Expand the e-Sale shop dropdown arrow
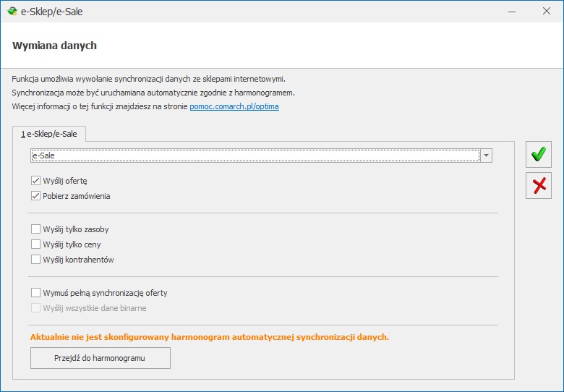Image resolution: width=564 pixels, height=392 pixels. 487,155
